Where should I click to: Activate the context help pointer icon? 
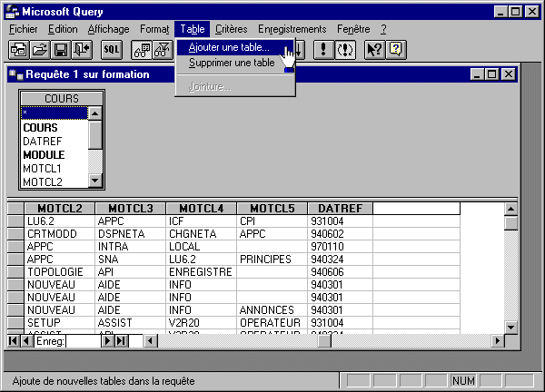pos(374,50)
